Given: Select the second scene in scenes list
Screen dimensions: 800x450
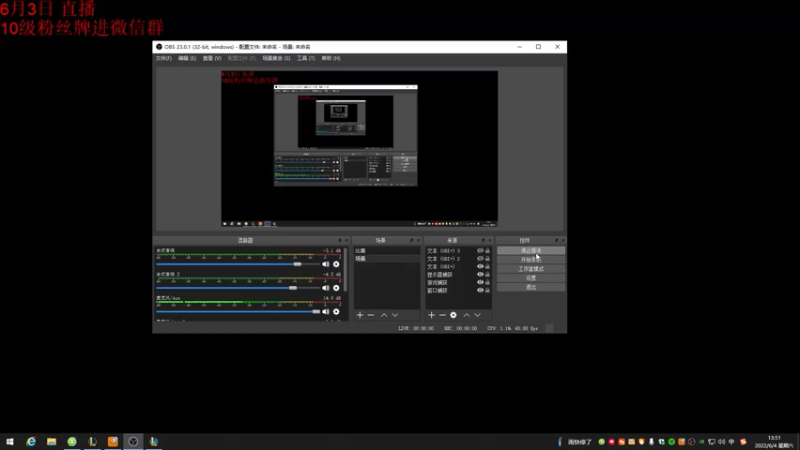Looking at the screenshot, I should 387,259.
